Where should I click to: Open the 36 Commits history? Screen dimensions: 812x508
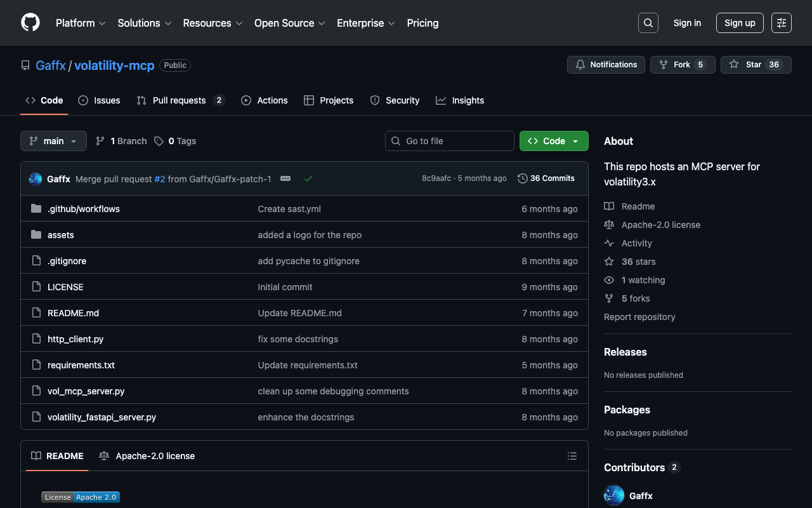point(546,178)
